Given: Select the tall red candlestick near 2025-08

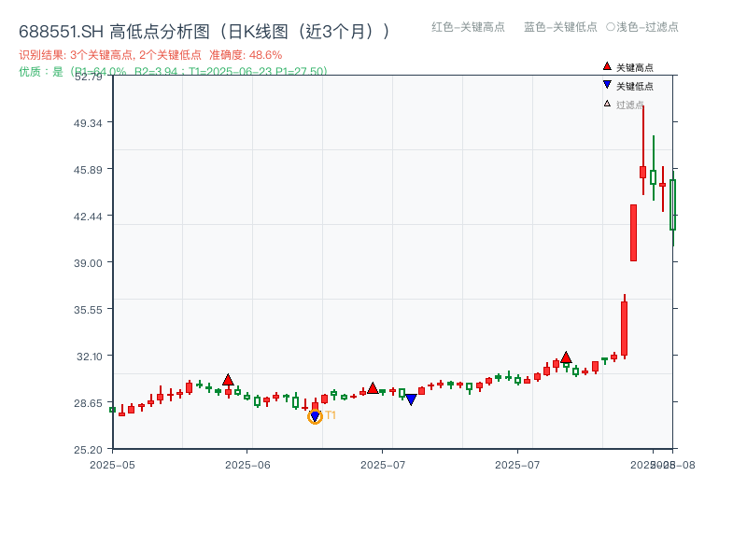Looking at the screenshot, I should (x=636, y=233).
